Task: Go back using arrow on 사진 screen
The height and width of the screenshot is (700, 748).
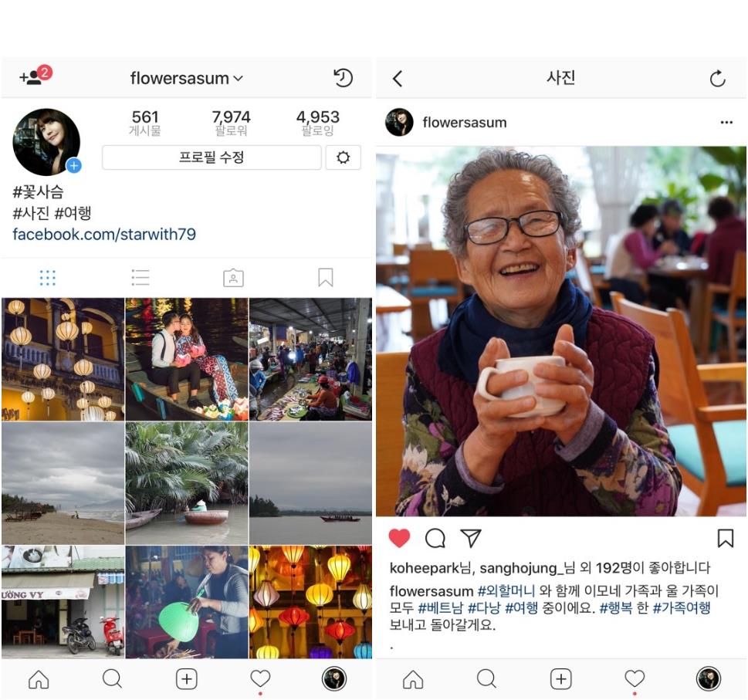Action: click(x=398, y=78)
